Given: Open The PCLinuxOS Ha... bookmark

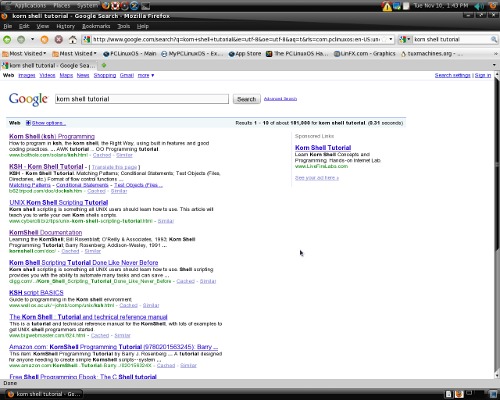Looking at the screenshot, I should 297,53.
